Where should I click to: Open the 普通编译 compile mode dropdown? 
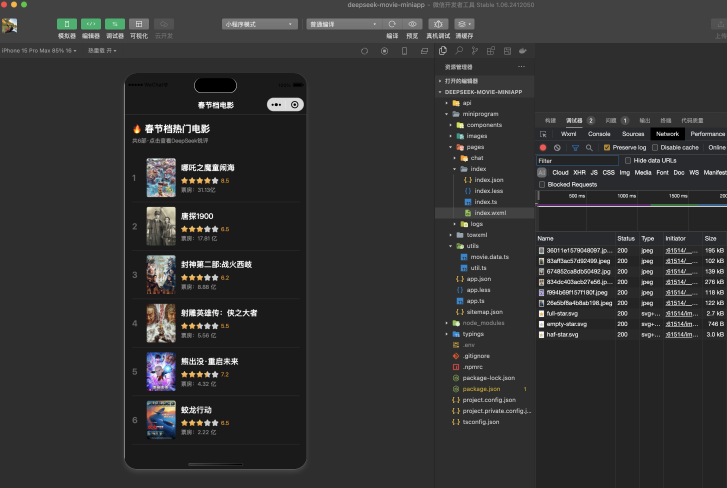(340, 23)
